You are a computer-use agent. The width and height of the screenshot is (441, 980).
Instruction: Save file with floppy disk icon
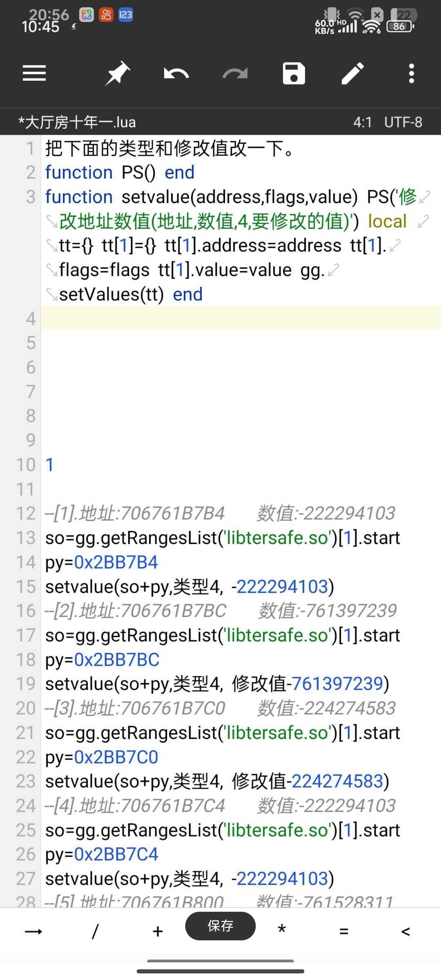pyautogui.click(x=294, y=73)
